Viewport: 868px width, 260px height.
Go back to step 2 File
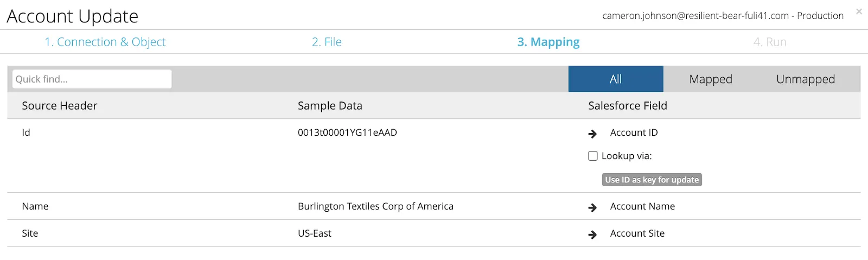tap(327, 42)
